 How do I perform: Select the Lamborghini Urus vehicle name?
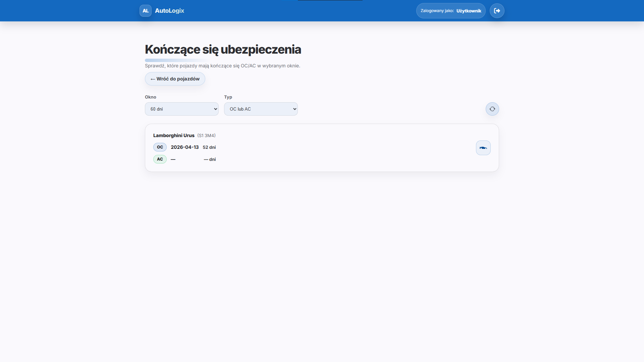point(174,135)
